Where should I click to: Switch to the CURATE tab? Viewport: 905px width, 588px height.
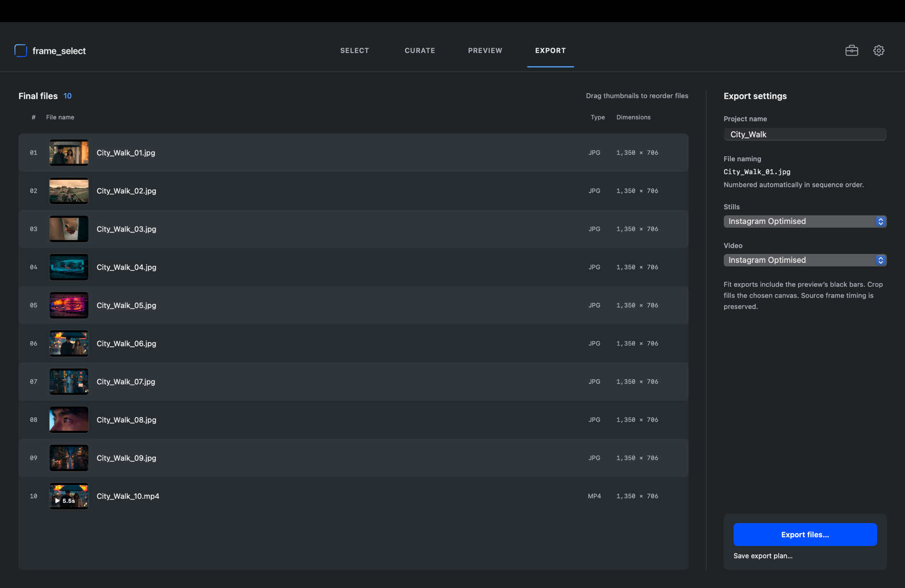[x=420, y=50]
